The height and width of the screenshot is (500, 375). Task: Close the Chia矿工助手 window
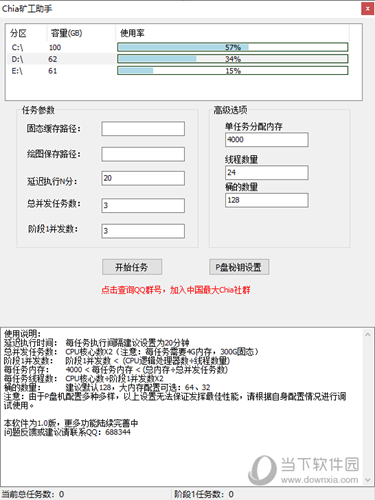367,9
